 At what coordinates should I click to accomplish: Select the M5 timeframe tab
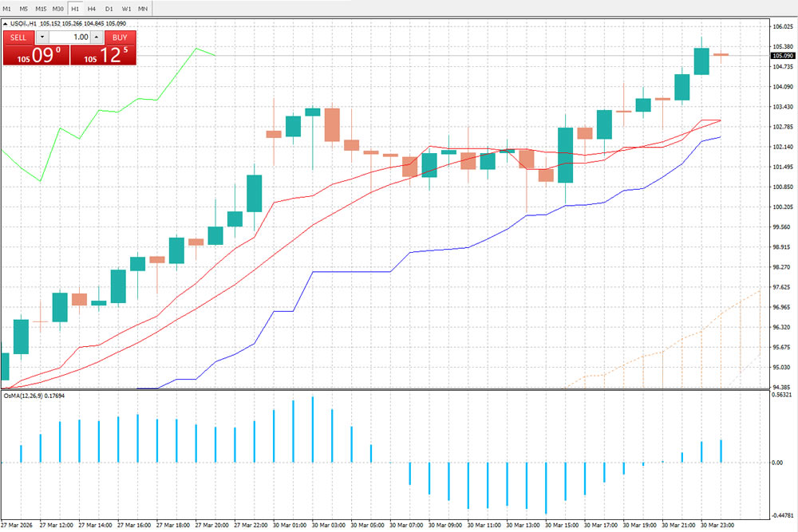click(x=23, y=8)
